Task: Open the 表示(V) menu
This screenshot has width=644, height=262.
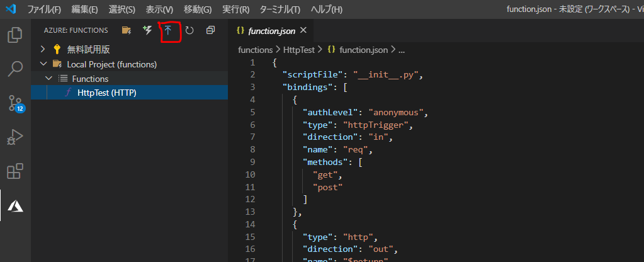Action: (159, 9)
